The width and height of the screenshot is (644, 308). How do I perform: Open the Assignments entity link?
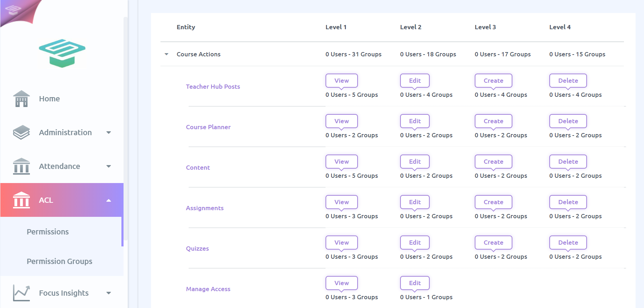(205, 208)
